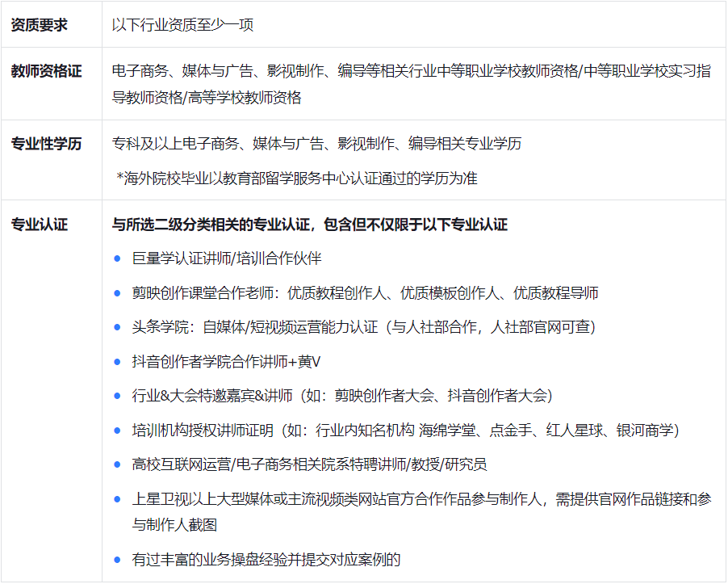Viewport: 728px width, 584px height.
Task: Click the bullet '剪映创作课堂合作老师'
Action: (366, 293)
